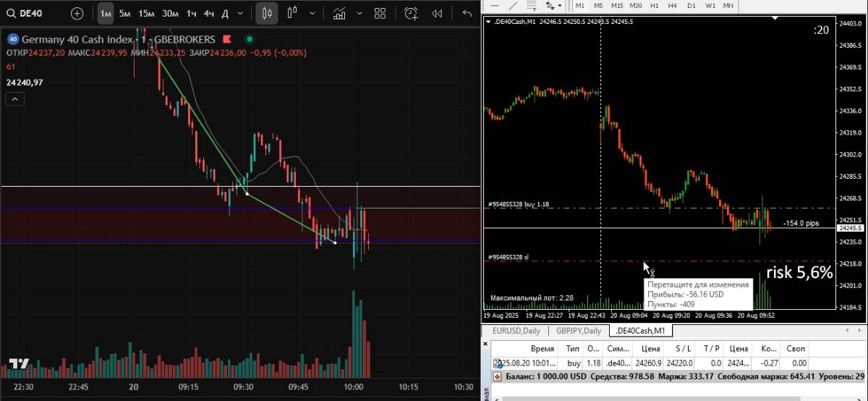Image resolution: width=868 pixels, height=401 pixels.
Task: Switch to the GBPJPY,Daily chart tab
Action: (579, 331)
